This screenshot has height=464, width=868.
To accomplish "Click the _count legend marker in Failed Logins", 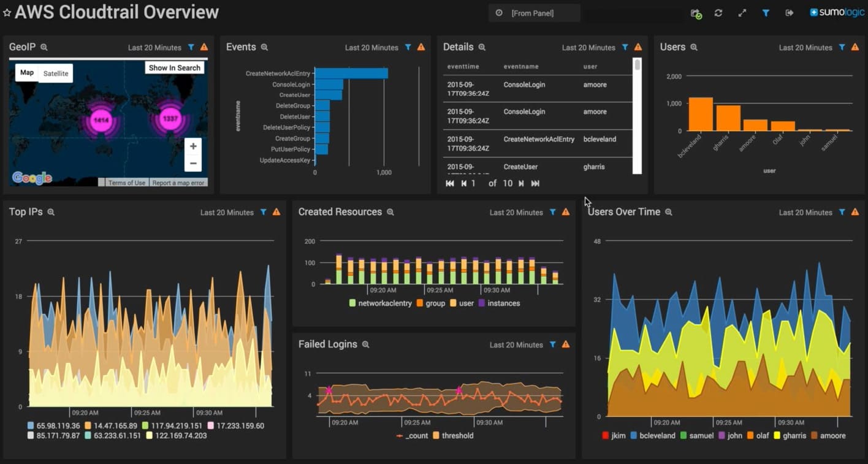I will click(400, 436).
